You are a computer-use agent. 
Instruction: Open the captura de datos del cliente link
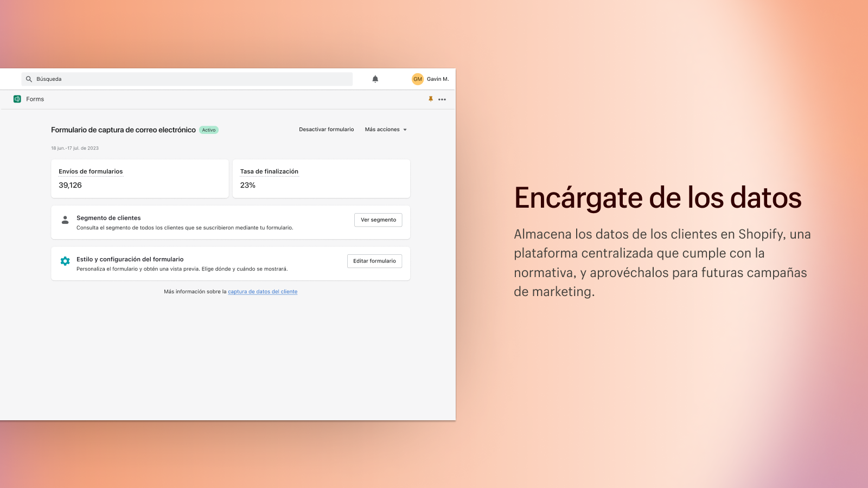click(x=263, y=292)
